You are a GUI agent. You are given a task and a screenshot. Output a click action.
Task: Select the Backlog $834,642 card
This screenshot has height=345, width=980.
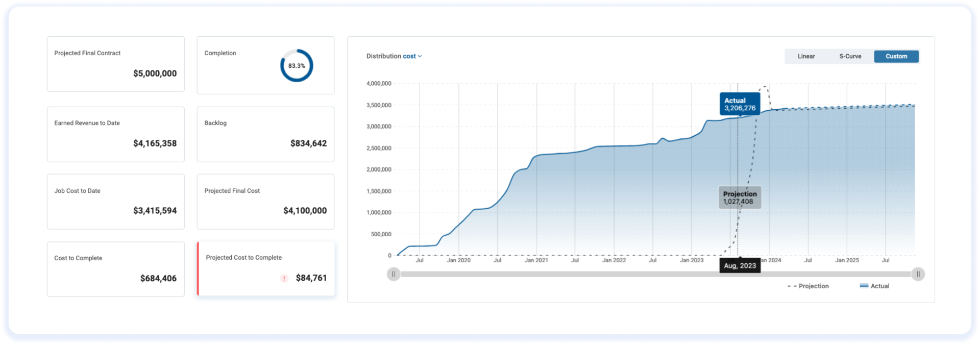[266, 134]
